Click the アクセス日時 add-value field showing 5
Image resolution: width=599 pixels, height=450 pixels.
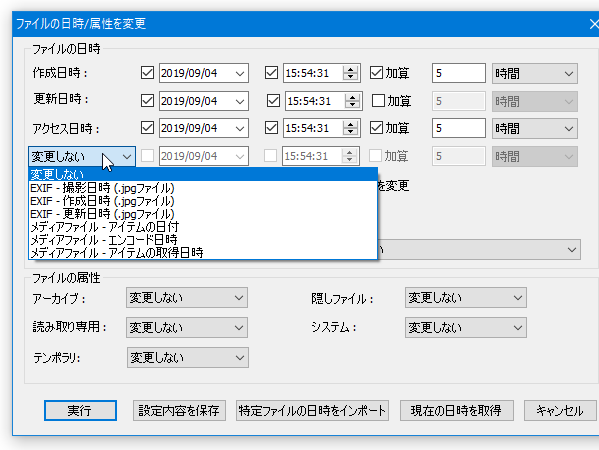coord(459,128)
